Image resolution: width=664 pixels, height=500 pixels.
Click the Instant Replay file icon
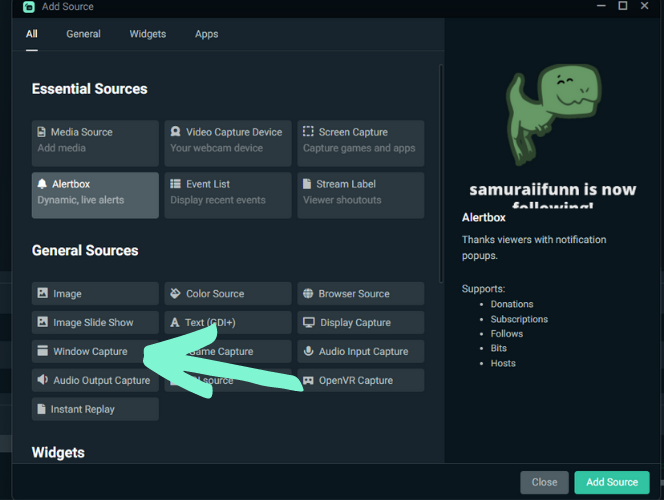coord(42,409)
